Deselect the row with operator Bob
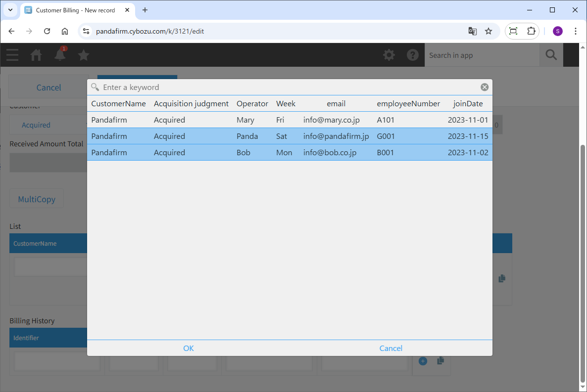Image resolution: width=587 pixels, height=392 pixels. (290, 153)
